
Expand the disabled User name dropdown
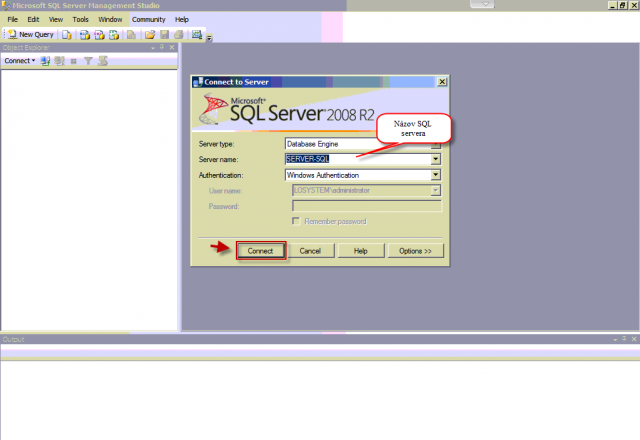coord(436,190)
